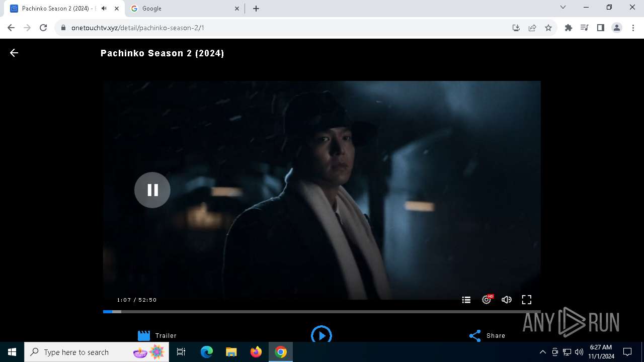Toggle the browser side panel
The image size is (644, 362).
click(601, 28)
